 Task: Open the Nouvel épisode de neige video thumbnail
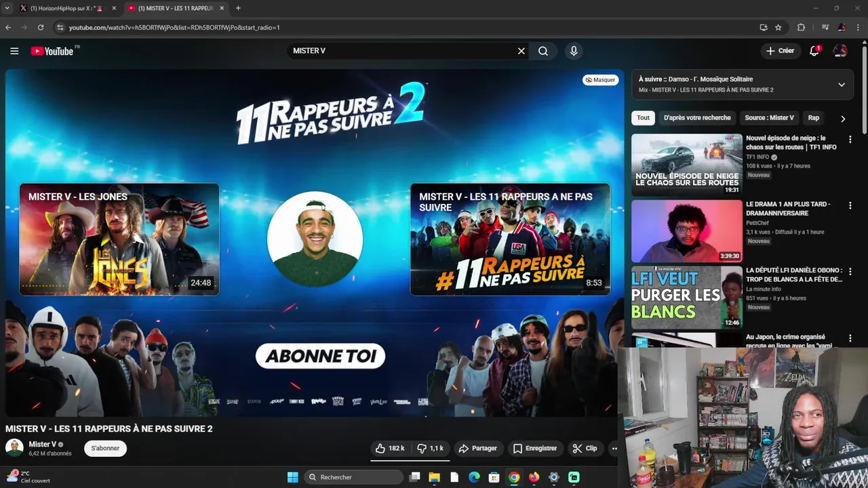pos(686,165)
